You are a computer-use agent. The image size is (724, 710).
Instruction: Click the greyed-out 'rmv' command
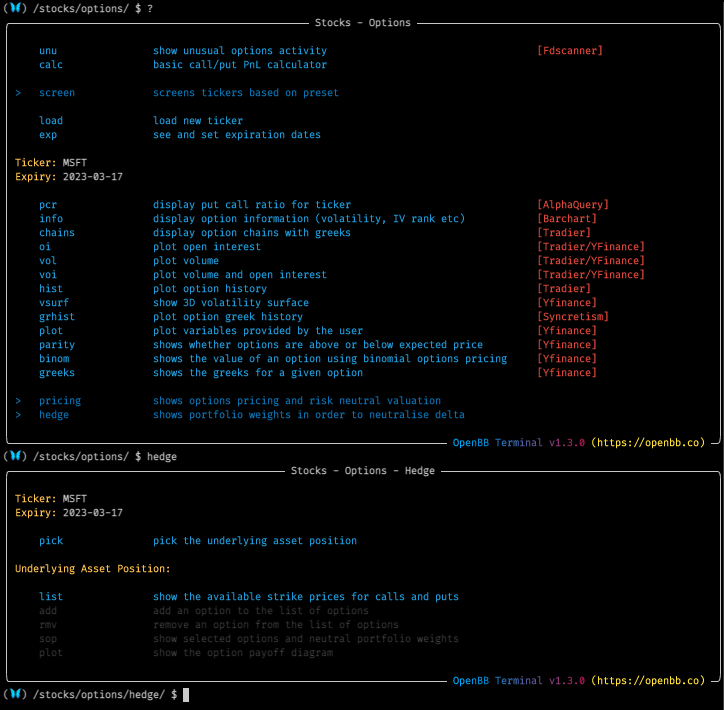coord(48,625)
